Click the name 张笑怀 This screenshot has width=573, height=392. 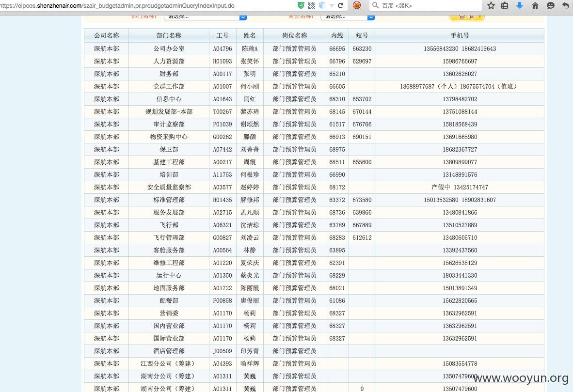[x=250, y=62]
